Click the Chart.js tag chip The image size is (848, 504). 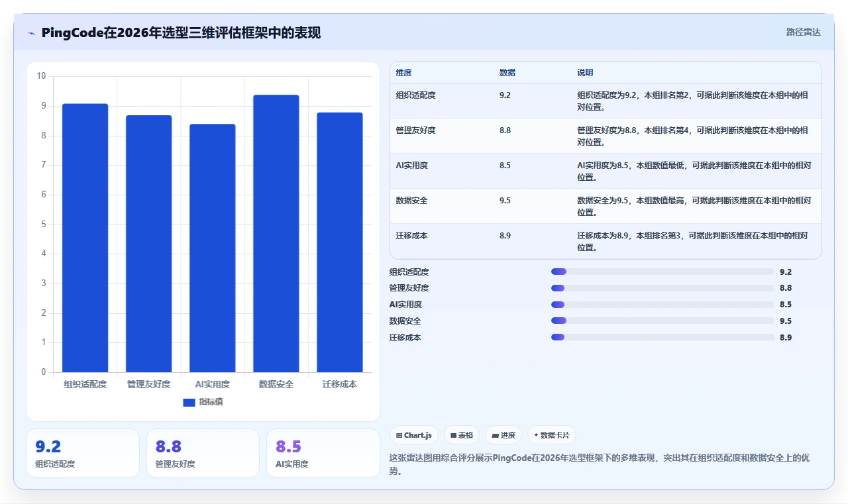pos(414,435)
